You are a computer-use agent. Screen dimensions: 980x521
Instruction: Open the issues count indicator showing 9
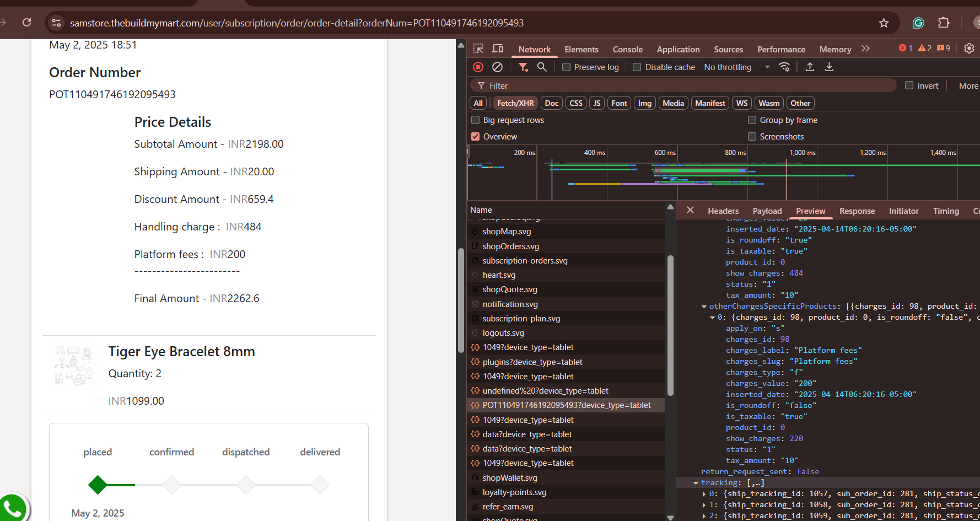click(x=944, y=49)
